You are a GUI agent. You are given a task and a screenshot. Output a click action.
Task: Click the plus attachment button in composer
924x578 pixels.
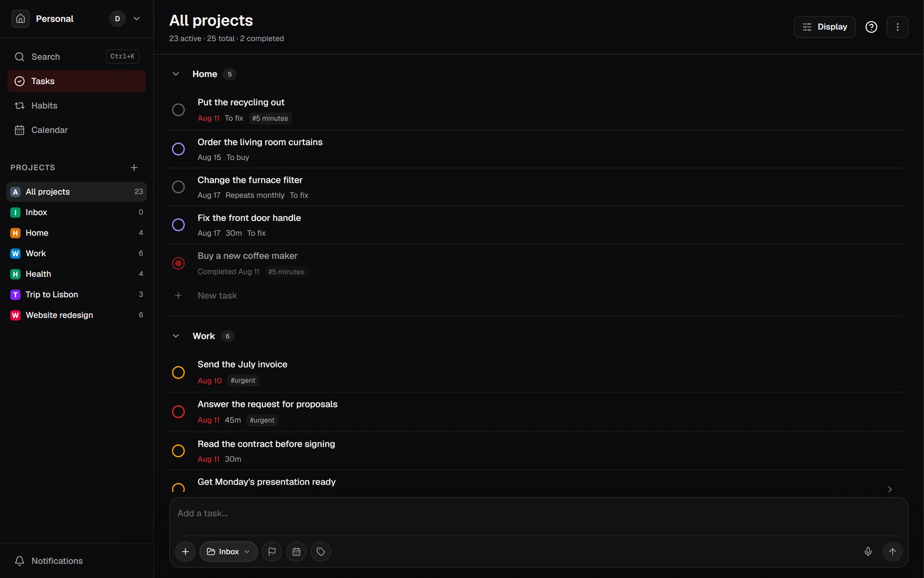tap(185, 552)
